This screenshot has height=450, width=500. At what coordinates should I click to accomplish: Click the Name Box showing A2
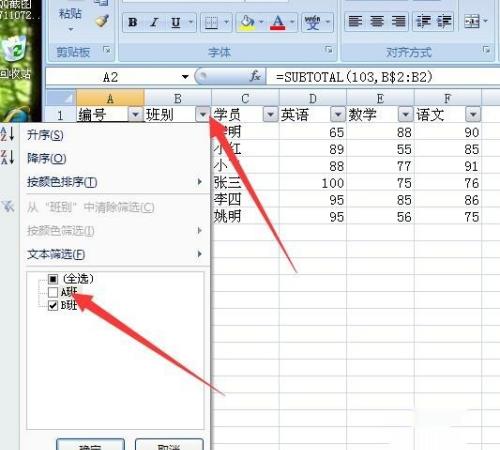click(110, 77)
